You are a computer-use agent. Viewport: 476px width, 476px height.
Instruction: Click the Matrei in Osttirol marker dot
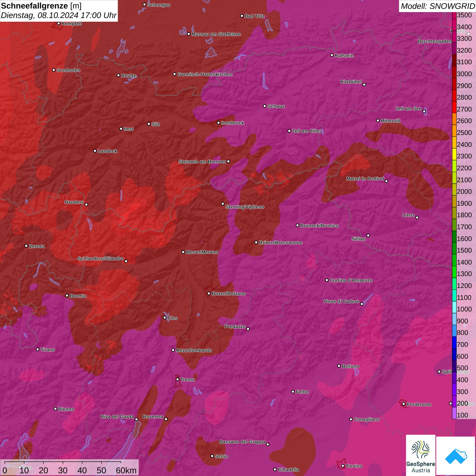387,181
